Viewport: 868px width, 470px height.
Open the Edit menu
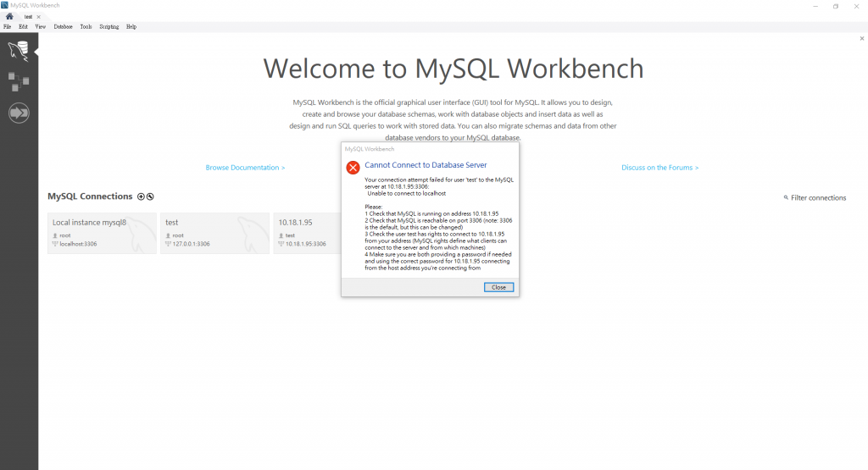(23, 26)
